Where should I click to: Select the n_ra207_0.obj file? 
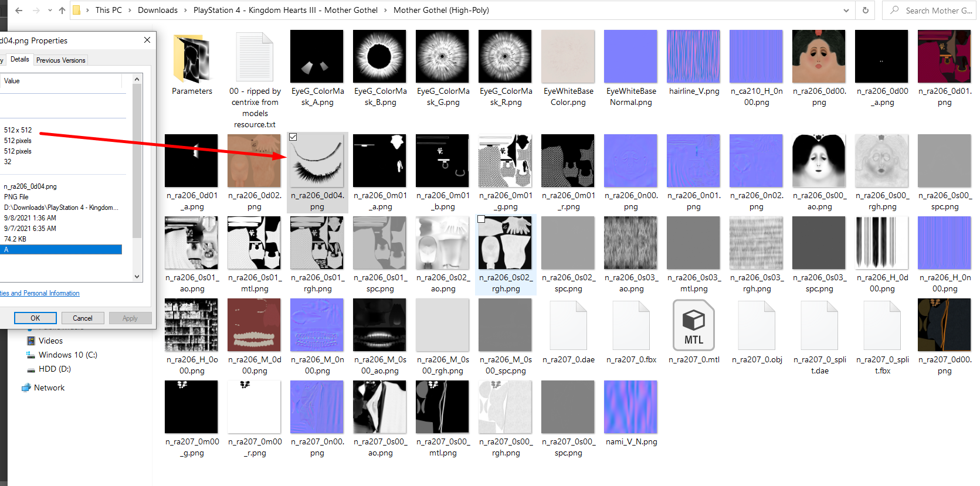757,332
